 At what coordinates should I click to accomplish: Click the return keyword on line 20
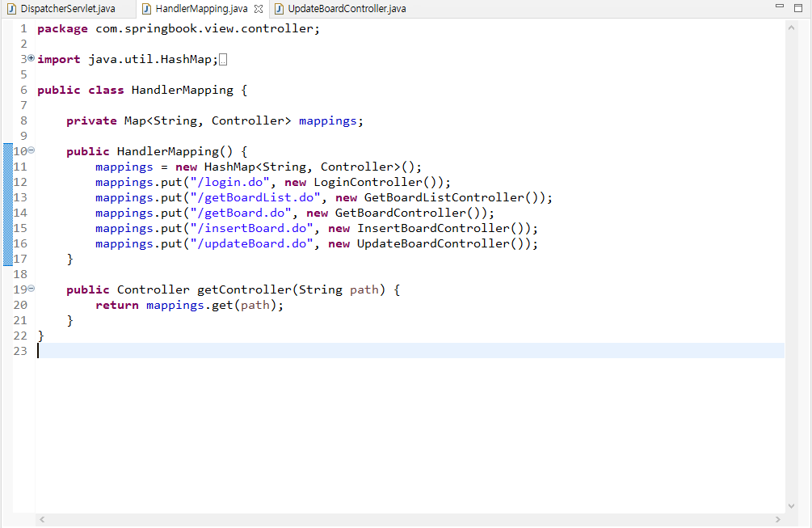pos(117,305)
